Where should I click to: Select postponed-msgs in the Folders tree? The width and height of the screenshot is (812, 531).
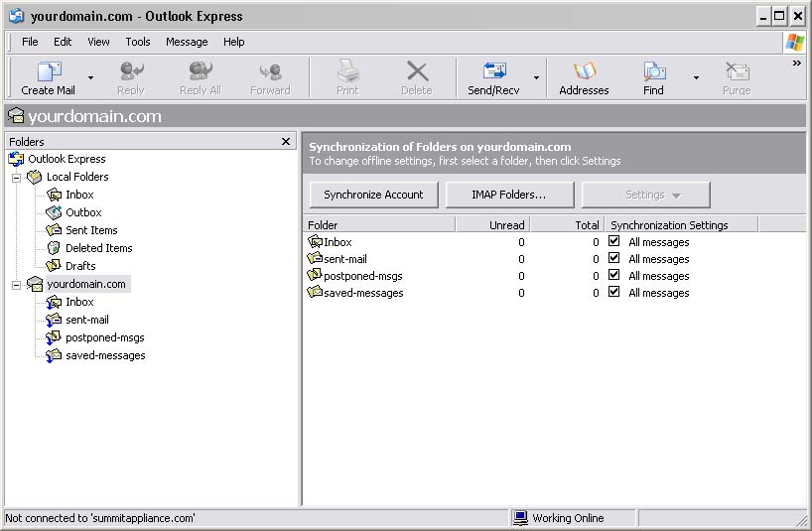104,337
